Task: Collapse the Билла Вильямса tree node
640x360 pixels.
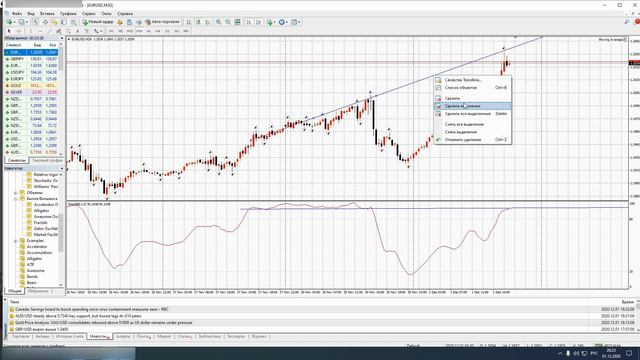Action: click(16, 198)
